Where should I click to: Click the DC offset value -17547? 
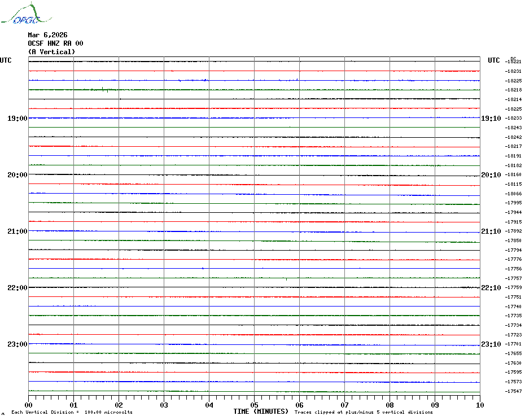tap(513, 391)
